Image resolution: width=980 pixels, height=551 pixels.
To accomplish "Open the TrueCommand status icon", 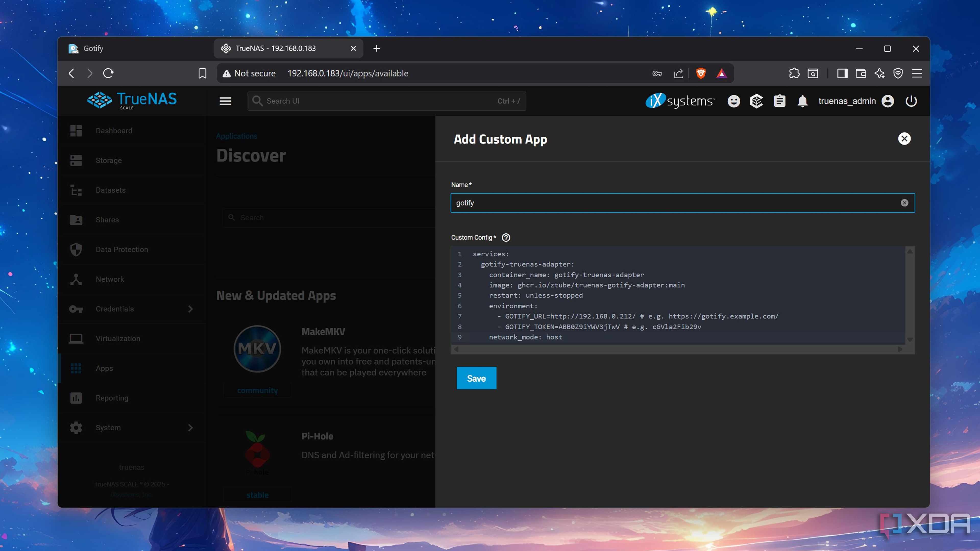I will coord(756,101).
